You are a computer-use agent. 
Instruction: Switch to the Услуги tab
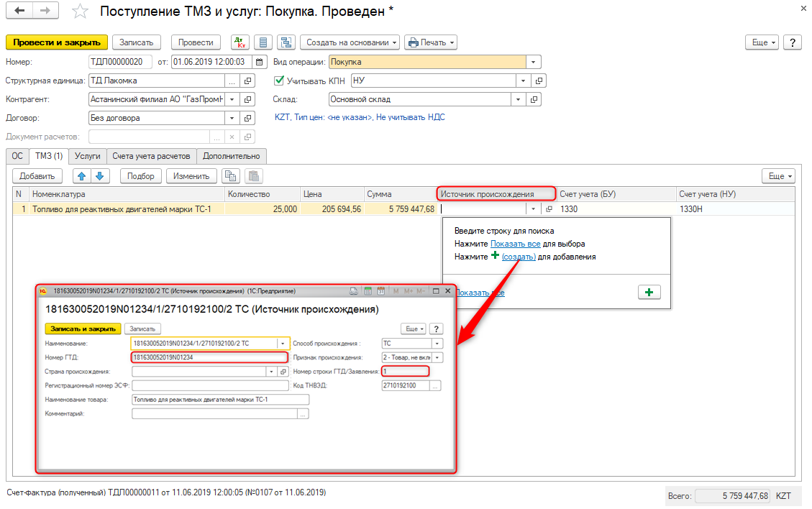click(x=88, y=155)
